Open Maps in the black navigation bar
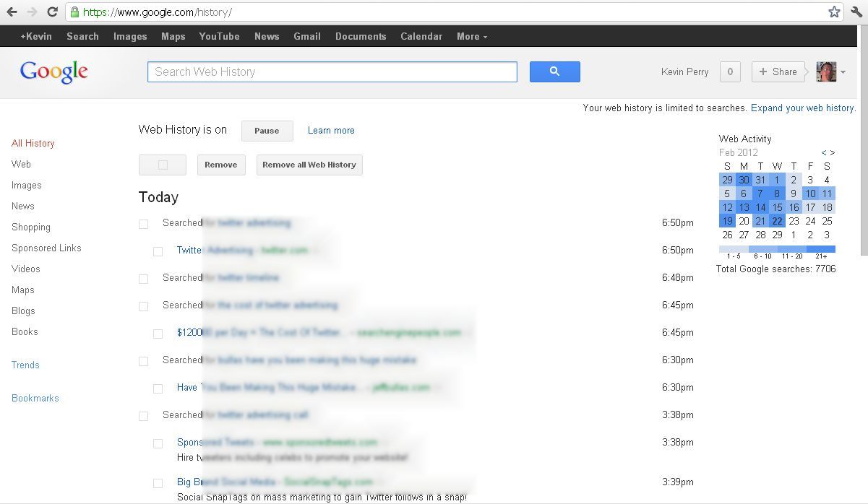The height and width of the screenshot is (504, 868). click(173, 36)
